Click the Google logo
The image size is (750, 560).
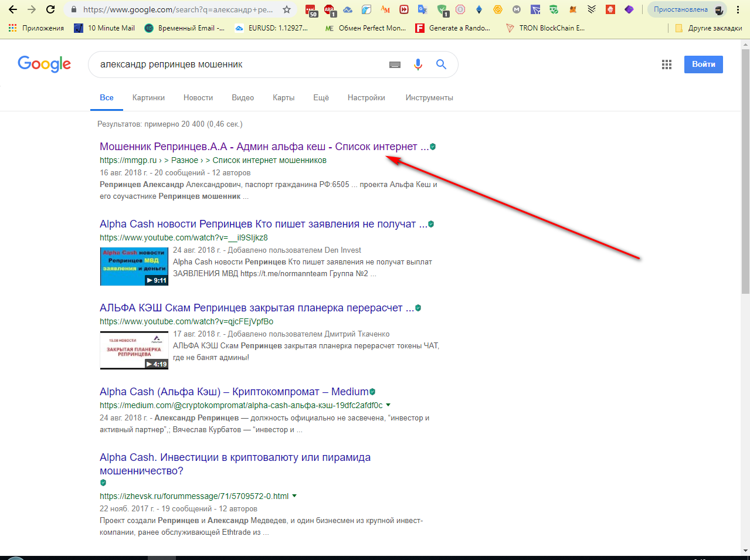pos(45,64)
